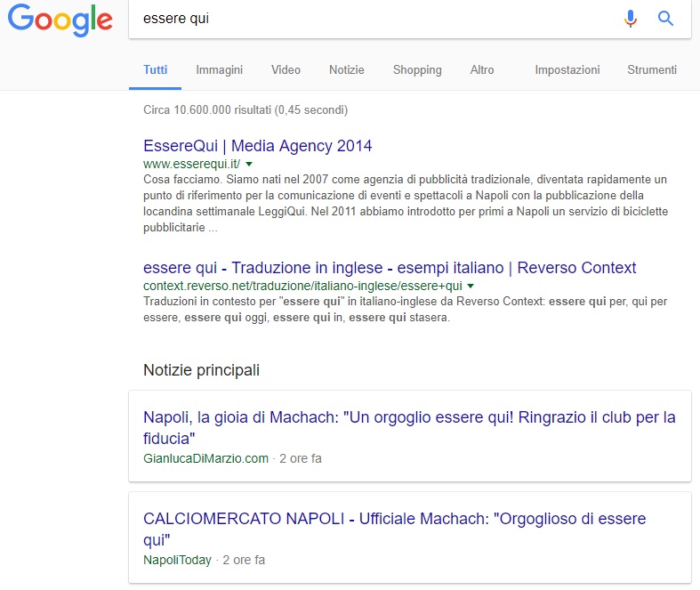Click the NapoliToday source label
The image size is (700, 590).
tap(177, 560)
